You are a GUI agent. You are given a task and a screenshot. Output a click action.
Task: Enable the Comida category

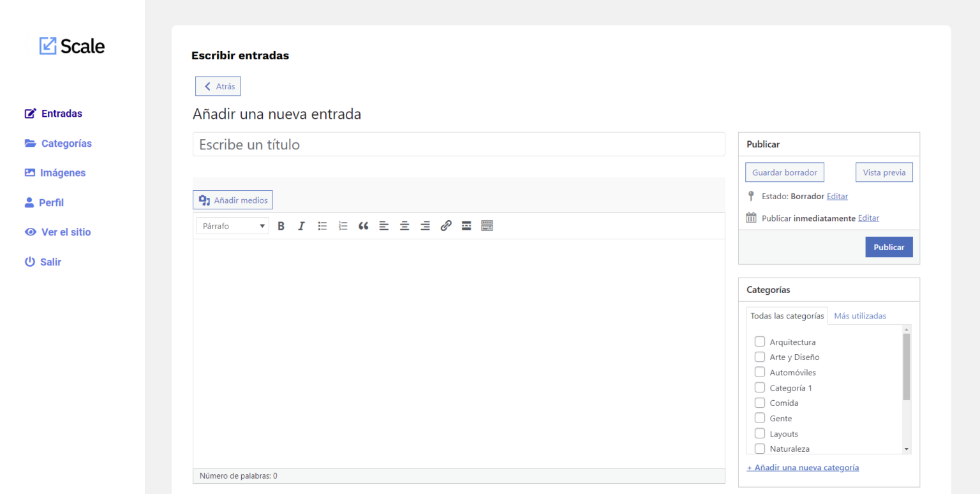click(759, 403)
